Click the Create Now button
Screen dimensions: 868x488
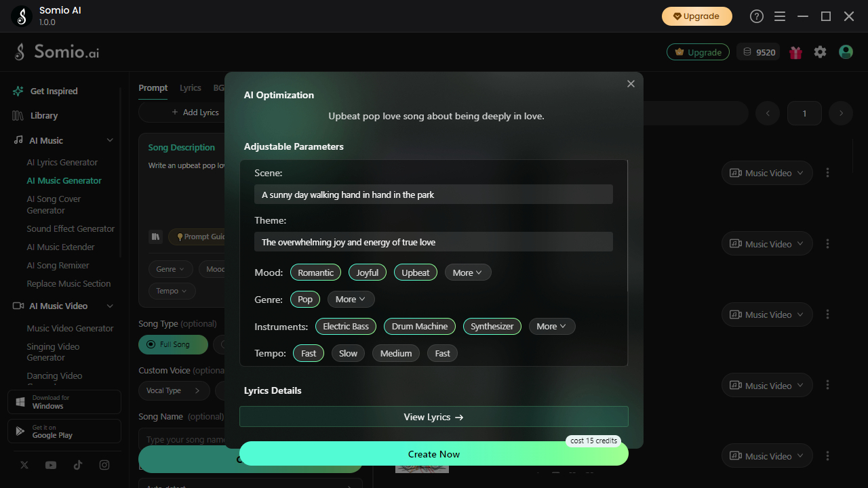[434, 454]
